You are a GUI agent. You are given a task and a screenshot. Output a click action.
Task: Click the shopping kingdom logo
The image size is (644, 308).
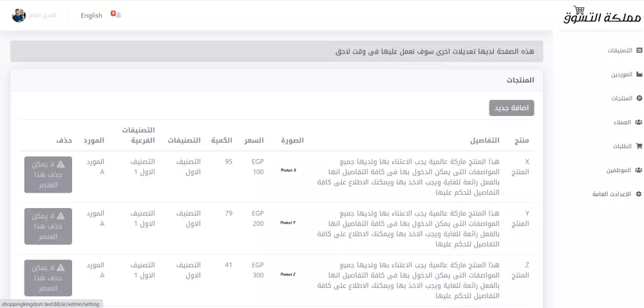(x=601, y=15)
